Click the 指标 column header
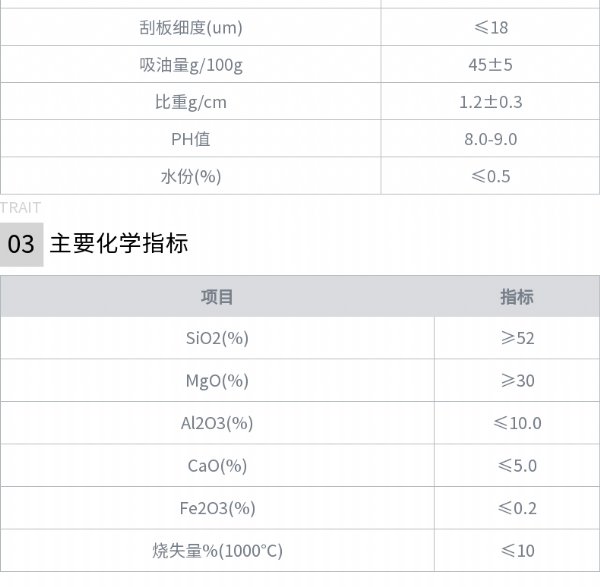The height and width of the screenshot is (587, 600). pyautogui.click(x=517, y=297)
